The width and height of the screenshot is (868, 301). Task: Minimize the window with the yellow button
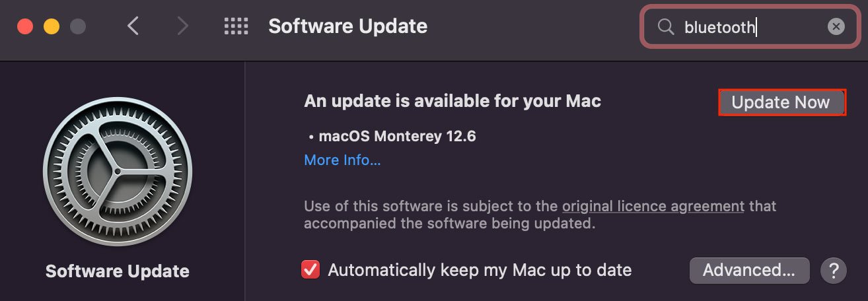[52, 27]
